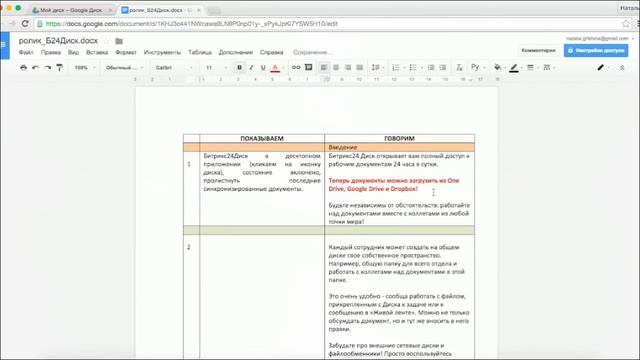Viewport: 640px width, 360px height.
Task: Move document using the folder icon
Action: click(119, 41)
